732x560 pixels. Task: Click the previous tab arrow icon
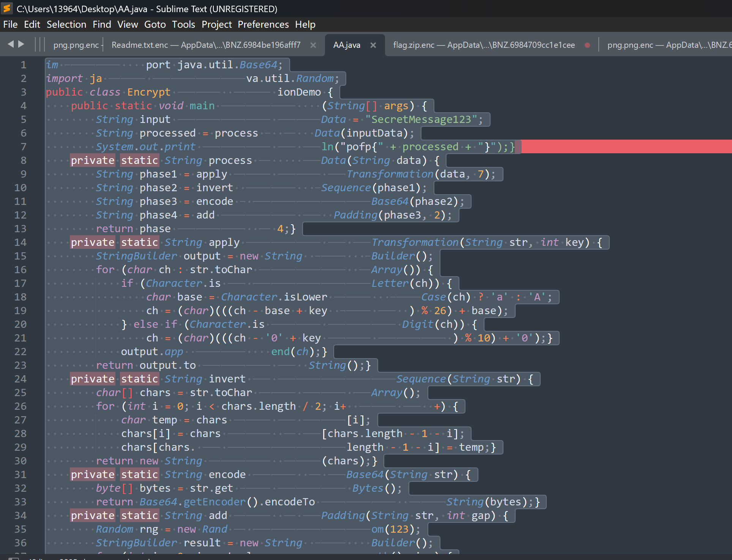click(11, 44)
